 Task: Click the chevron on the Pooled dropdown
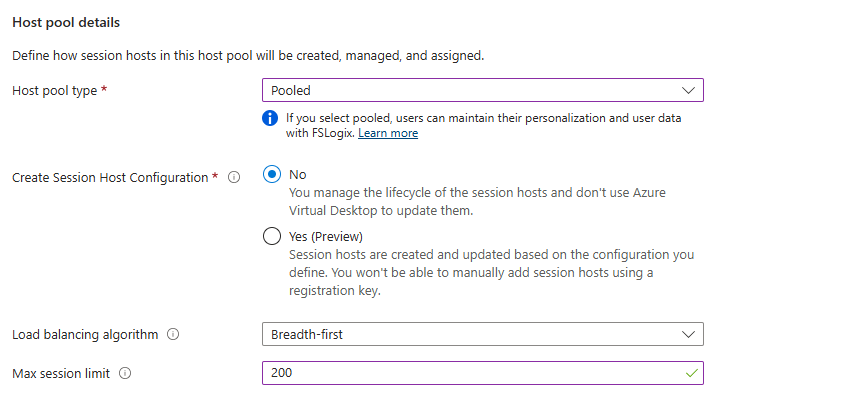pyautogui.click(x=687, y=90)
